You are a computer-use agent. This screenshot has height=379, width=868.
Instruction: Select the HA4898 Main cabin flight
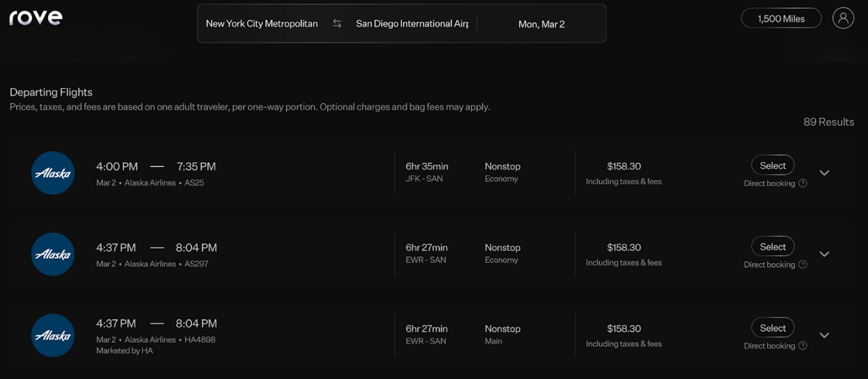click(773, 328)
